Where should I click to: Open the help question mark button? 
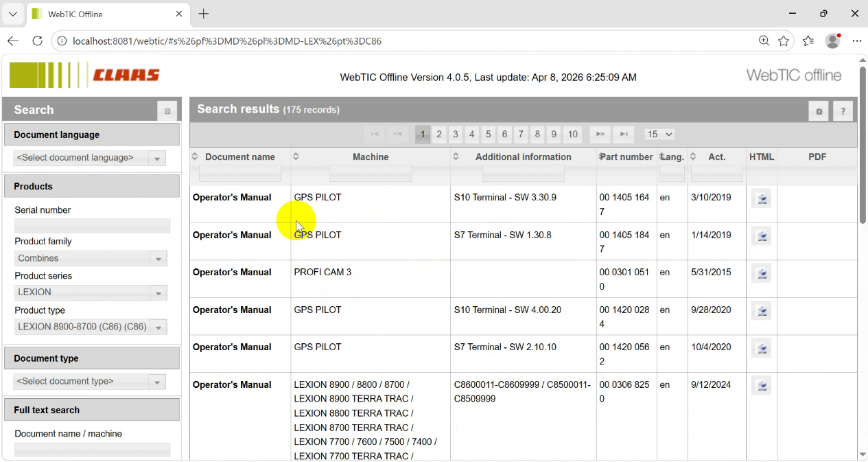(843, 111)
